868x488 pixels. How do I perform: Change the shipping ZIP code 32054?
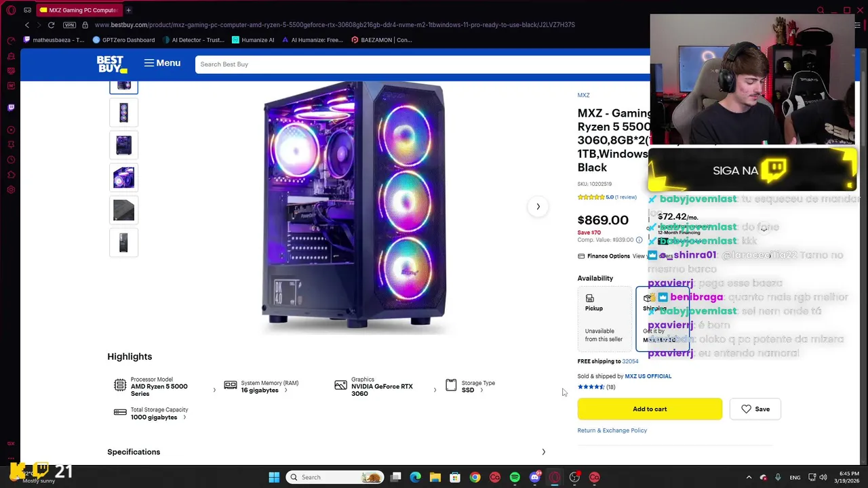tap(630, 361)
